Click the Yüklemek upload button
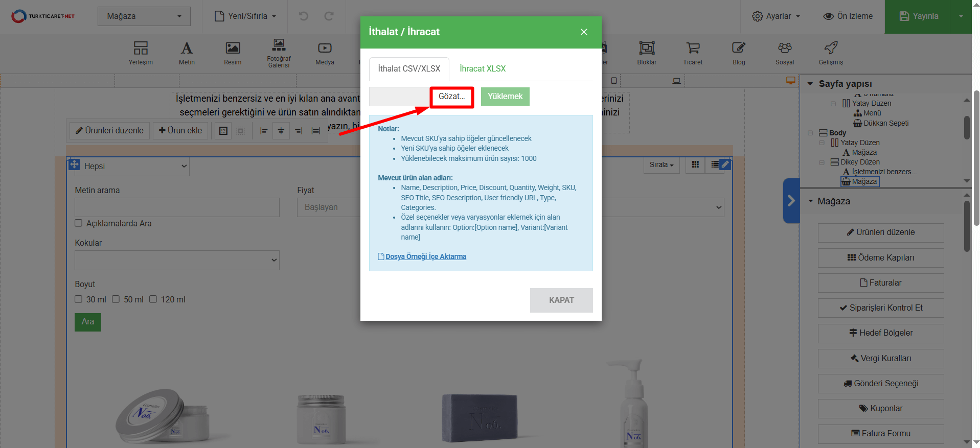 click(x=505, y=97)
